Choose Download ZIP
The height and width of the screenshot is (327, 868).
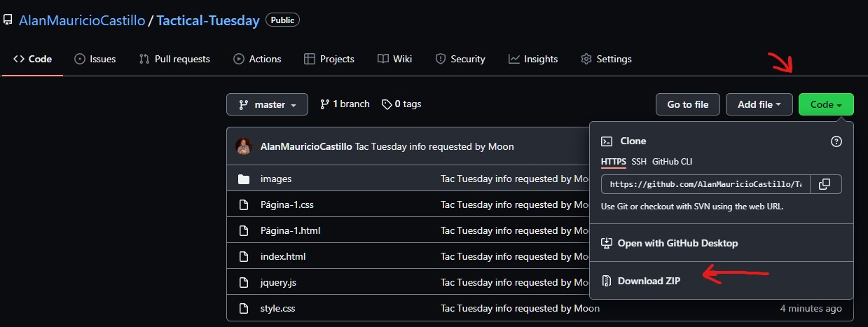722,281
